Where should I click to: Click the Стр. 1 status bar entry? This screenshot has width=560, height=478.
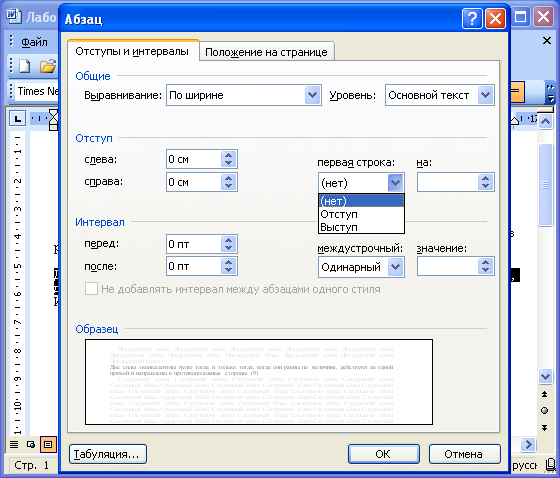[x=31, y=465]
